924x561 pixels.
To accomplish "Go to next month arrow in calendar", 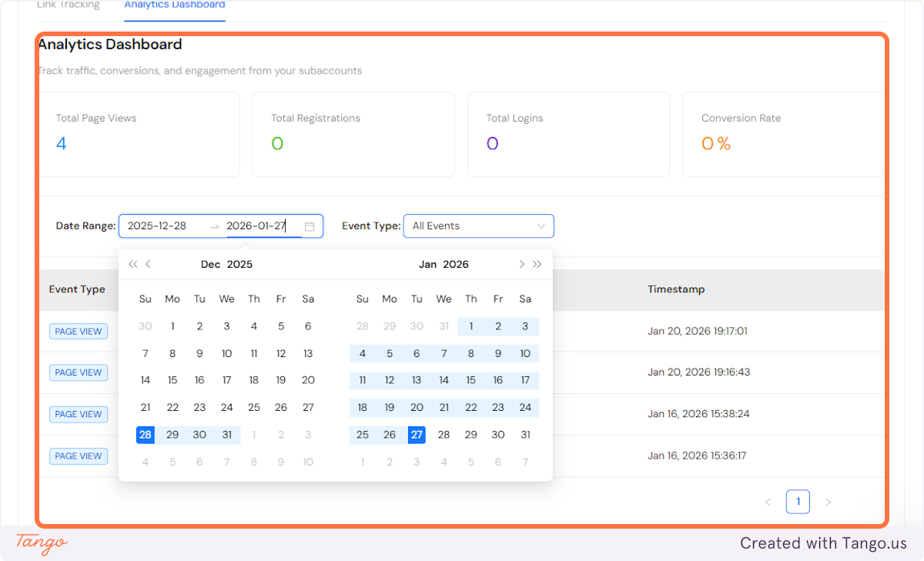I will pos(521,264).
